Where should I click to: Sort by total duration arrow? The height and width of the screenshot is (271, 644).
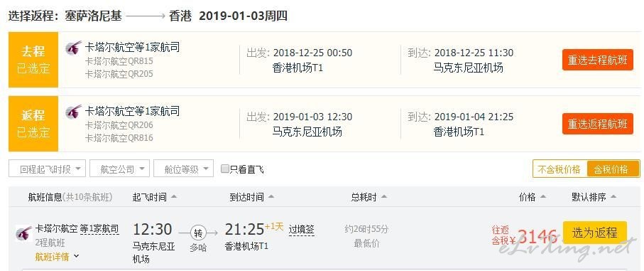tap(383, 197)
